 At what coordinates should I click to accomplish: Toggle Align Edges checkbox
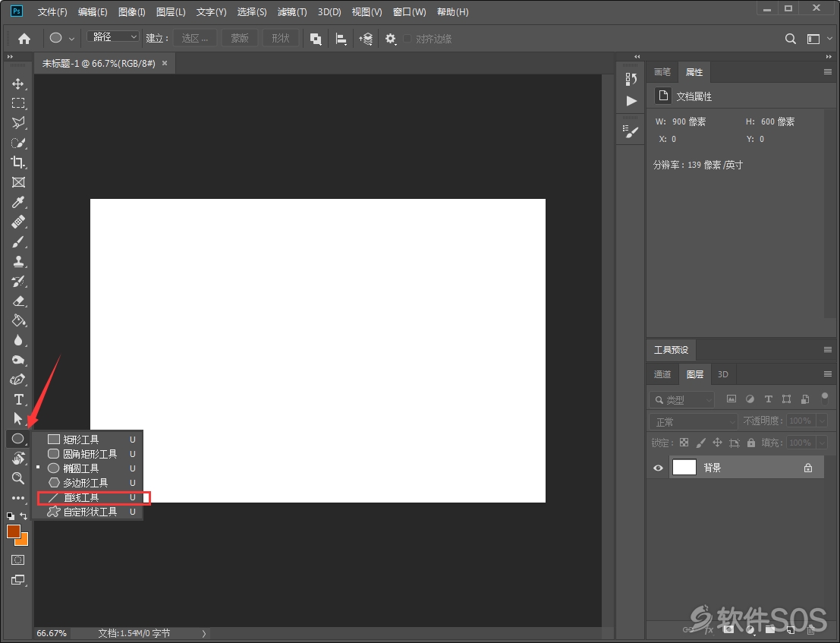point(407,39)
